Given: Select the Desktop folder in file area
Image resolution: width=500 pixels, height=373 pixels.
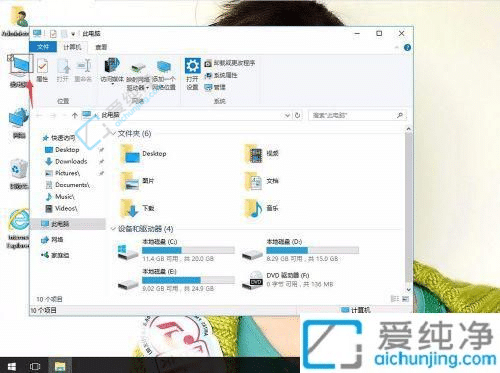Looking at the screenshot, I should [143, 154].
